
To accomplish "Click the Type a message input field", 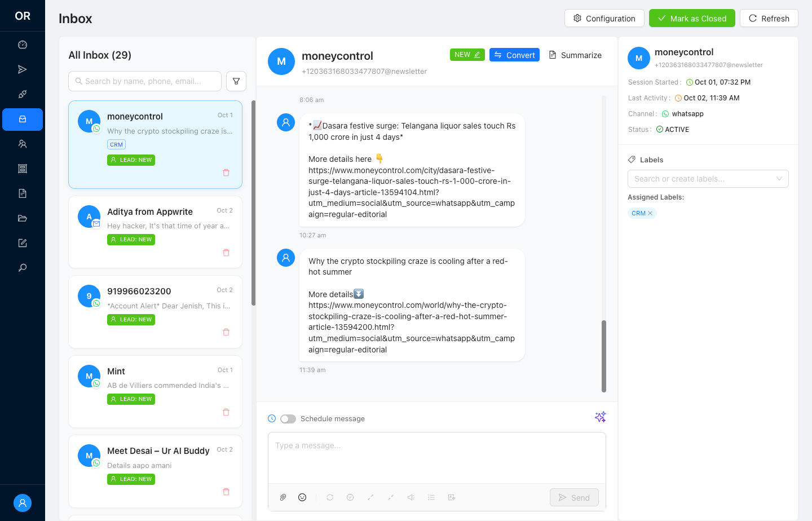I will pyautogui.click(x=436, y=457).
